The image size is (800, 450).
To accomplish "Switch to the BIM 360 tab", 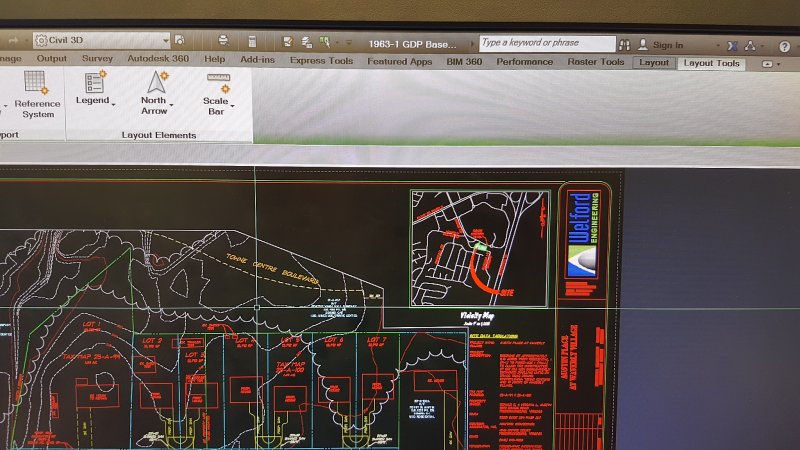I will click(464, 61).
